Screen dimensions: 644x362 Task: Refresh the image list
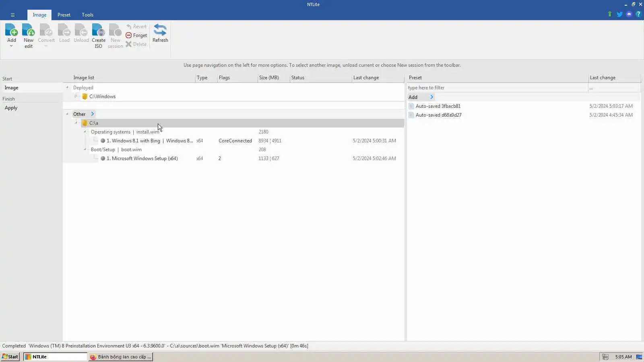coord(160,33)
